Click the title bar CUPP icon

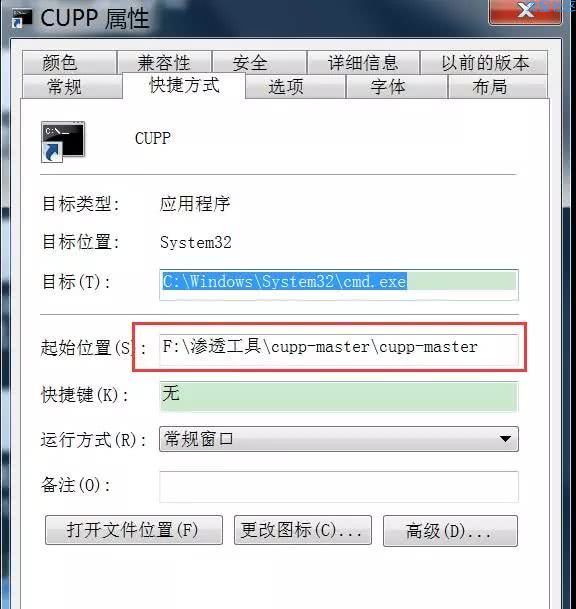pos(21,18)
